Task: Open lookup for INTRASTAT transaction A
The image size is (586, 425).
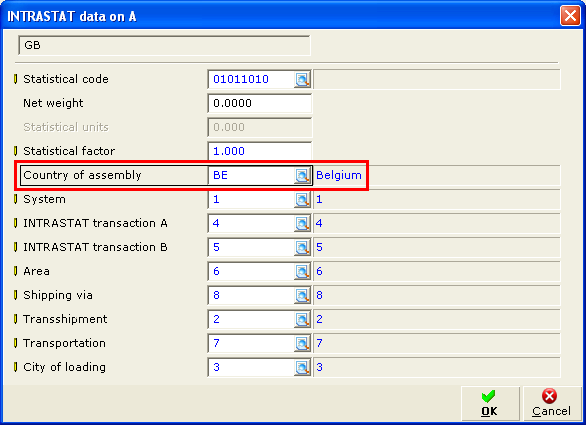Action: click(302, 223)
